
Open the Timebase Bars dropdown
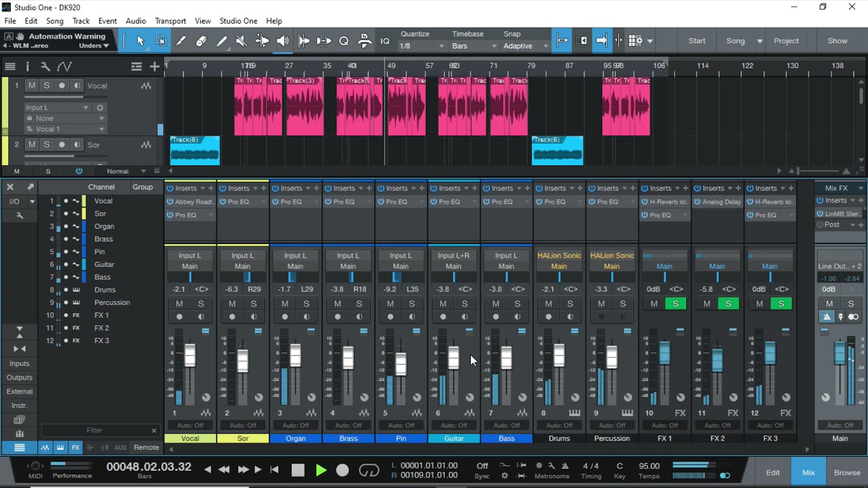tap(474, 46)
